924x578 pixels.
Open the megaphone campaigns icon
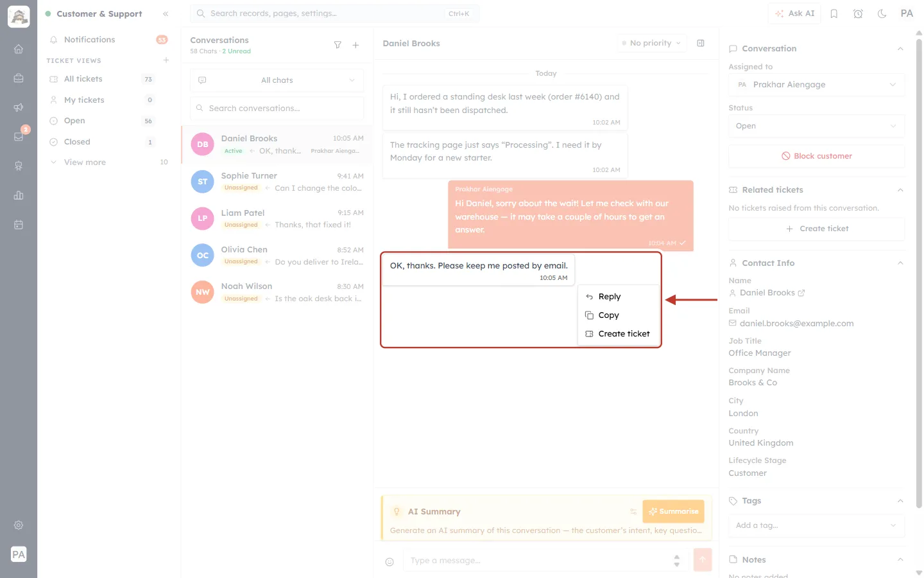click(x=19, y=107)
